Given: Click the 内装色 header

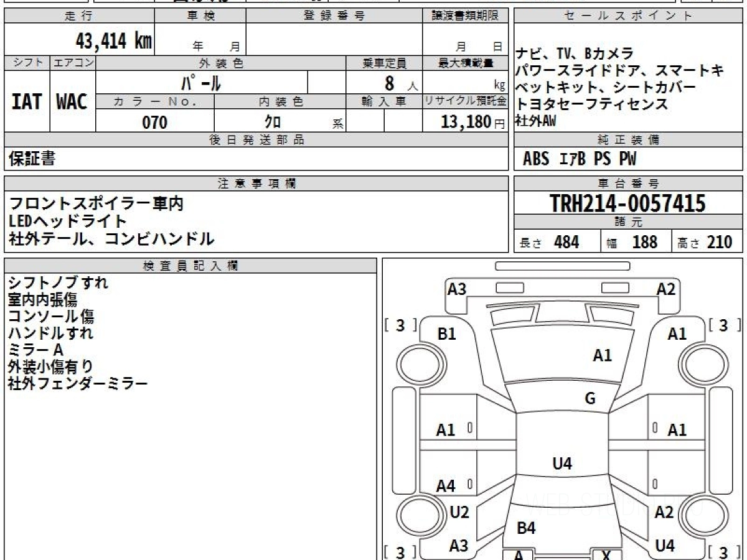Looking at the screenshot, I should pyautogui.click(x=280, y=101).
